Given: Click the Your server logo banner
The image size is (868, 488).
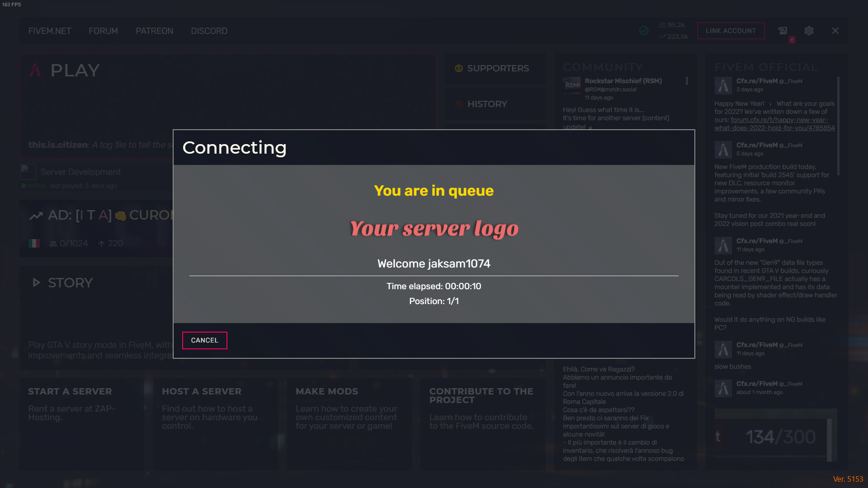Looking at the screenshot, I should 434,228.
